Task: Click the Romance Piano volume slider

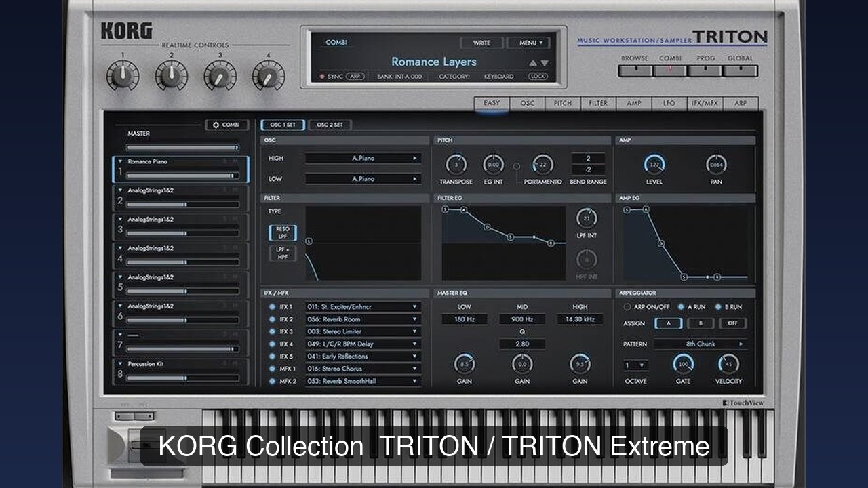Action: pos(182,176)
